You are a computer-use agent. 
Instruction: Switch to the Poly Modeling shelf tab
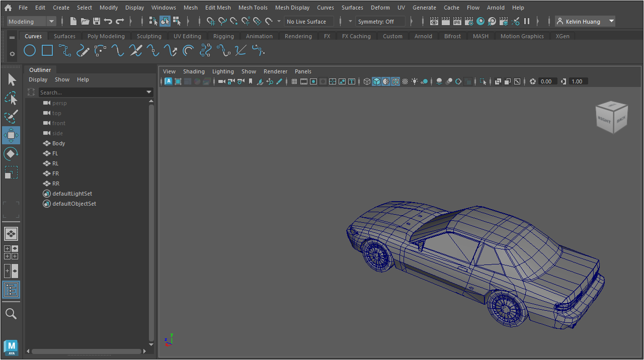(106, 36)
